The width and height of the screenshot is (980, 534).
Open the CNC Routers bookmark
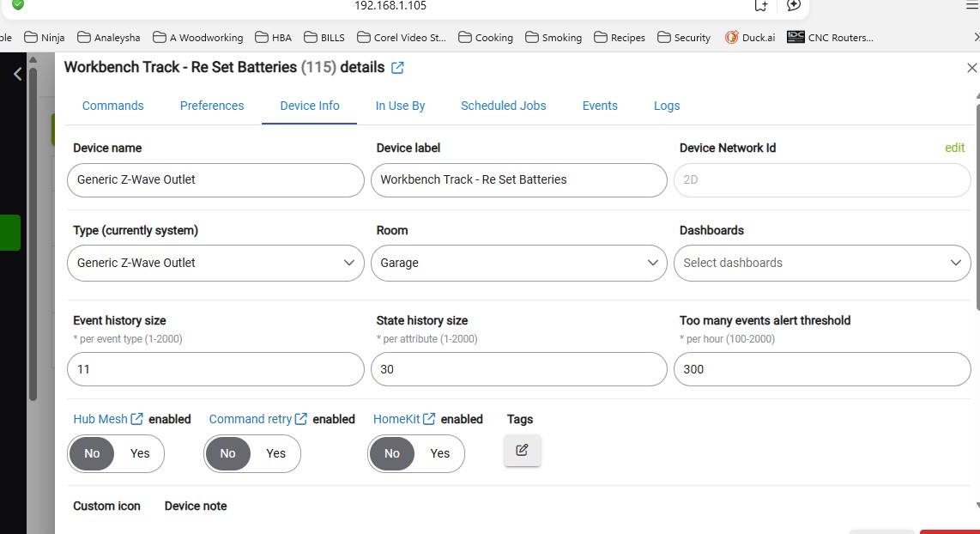pos(830,38)
